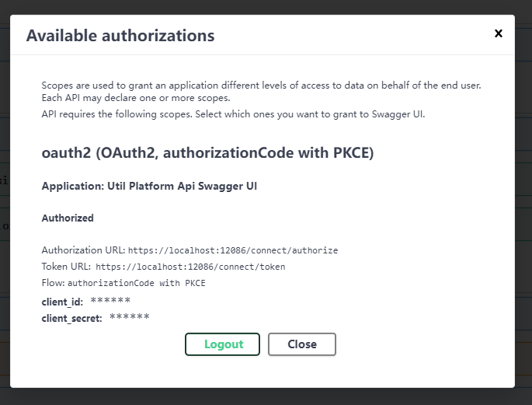Click the oauth2 authorizationCode with PKCE heading
Screen dimensions: 532x405
click(x=207, y=153)
